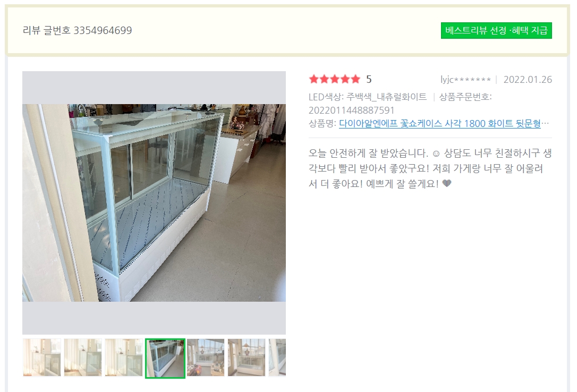577x392 pixels.
Task: Click the large glass showcase main photo
Action: [x=154, y=203]
